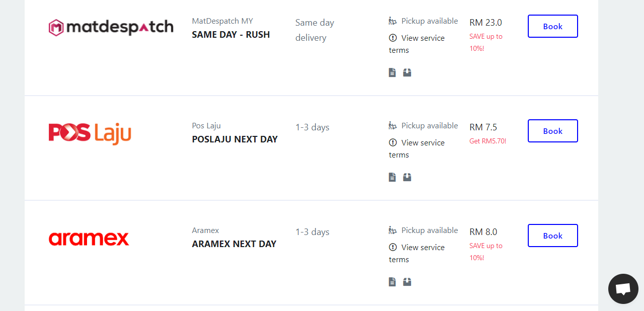Click the document icon in Pos Laju row
Screen dimensions: 644x311
coord(392,177)
